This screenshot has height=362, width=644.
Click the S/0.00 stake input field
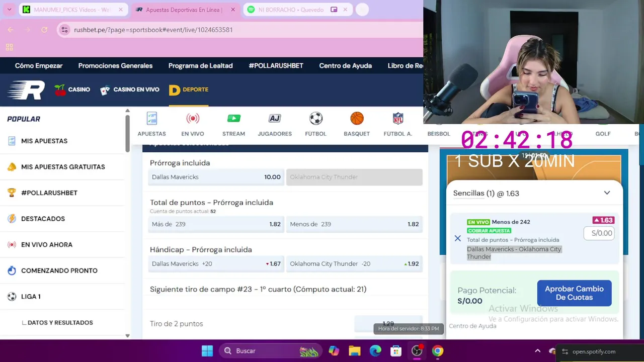coord(599,233)
